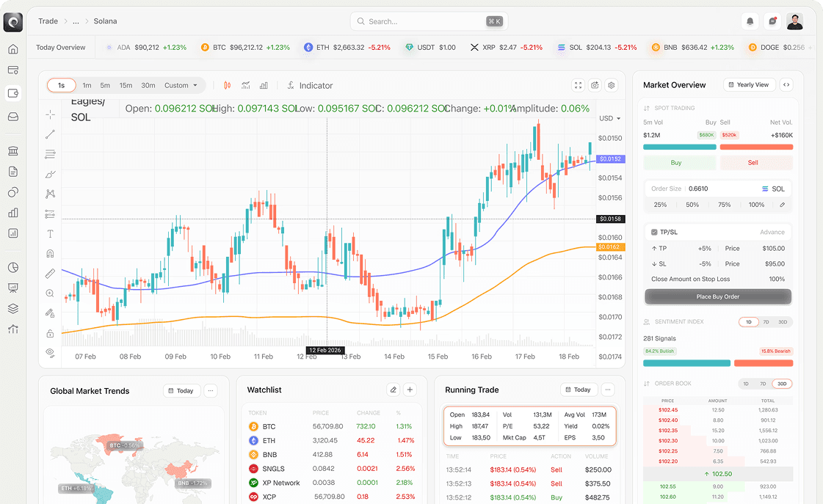
Task: Click the teal bullish sentiment bar
Action: tap(686, 363)
